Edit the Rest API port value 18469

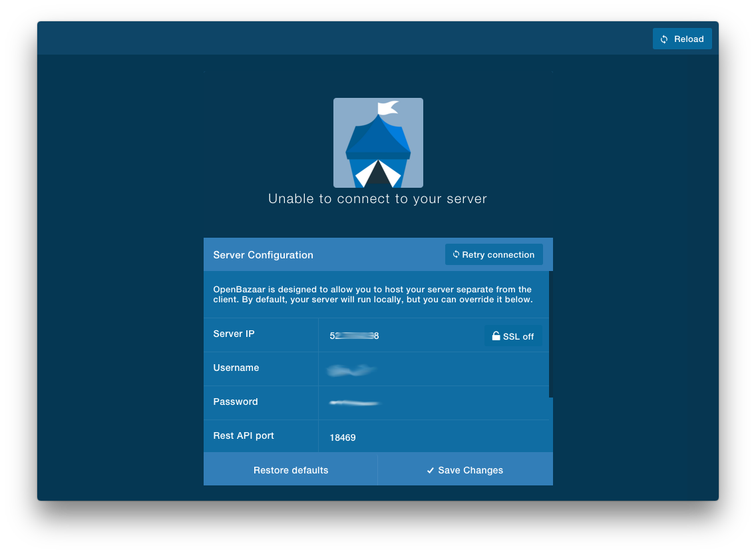(433, 437)
